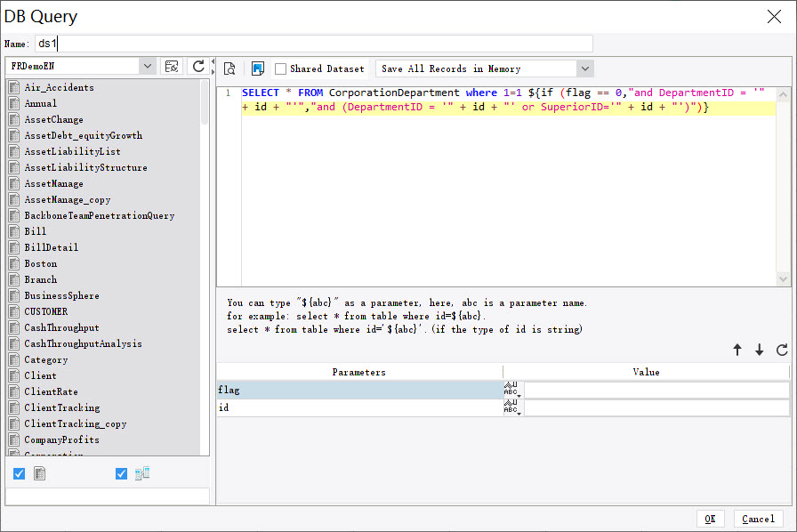Screen dimensions: 797x532
Task: Enable the Shared Dataset checkbox
Action: point(280,68)
